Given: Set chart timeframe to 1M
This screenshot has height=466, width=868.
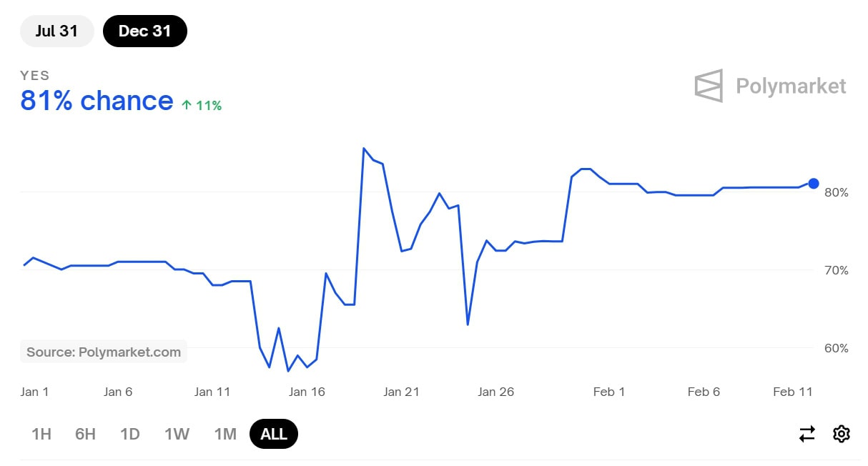Looking at the screenshot, I should [225, 434].
